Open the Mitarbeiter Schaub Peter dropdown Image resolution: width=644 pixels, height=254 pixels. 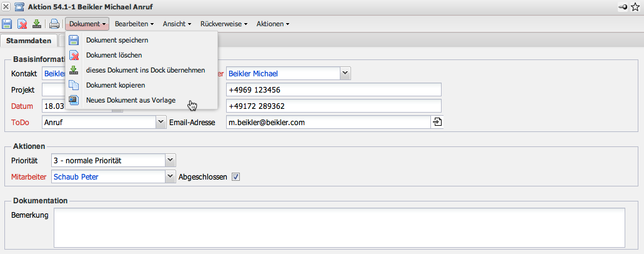pos(170,176)
